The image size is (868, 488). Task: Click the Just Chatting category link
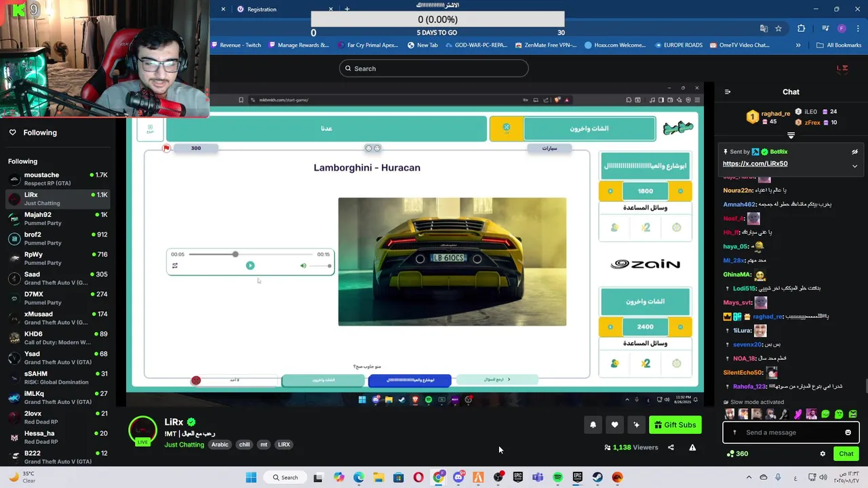click(184, 445)
